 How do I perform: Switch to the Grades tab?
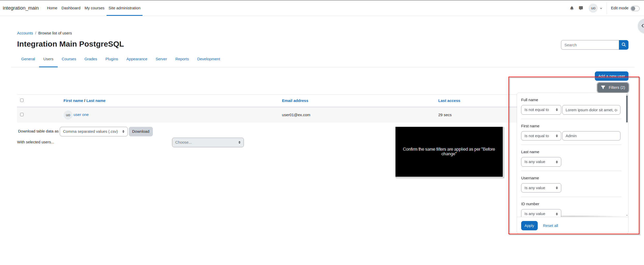[x=91, y=59]
